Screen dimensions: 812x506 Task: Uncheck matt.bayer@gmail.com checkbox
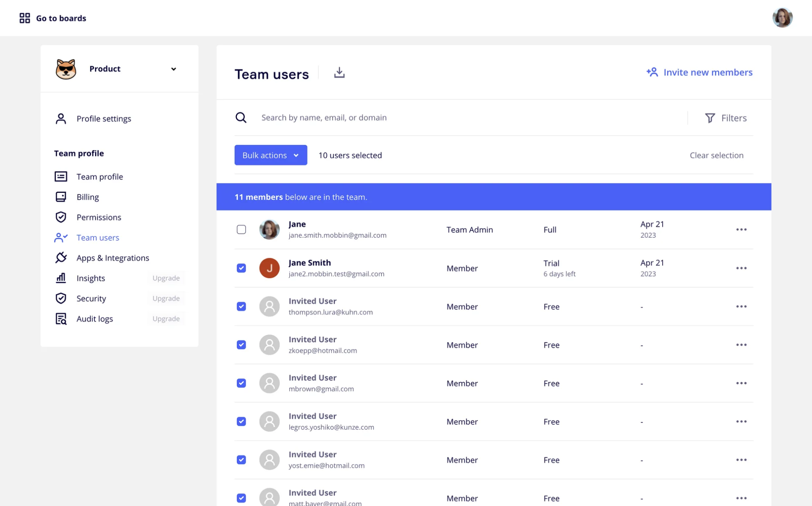pyautogui.click(x=241, y=498)
